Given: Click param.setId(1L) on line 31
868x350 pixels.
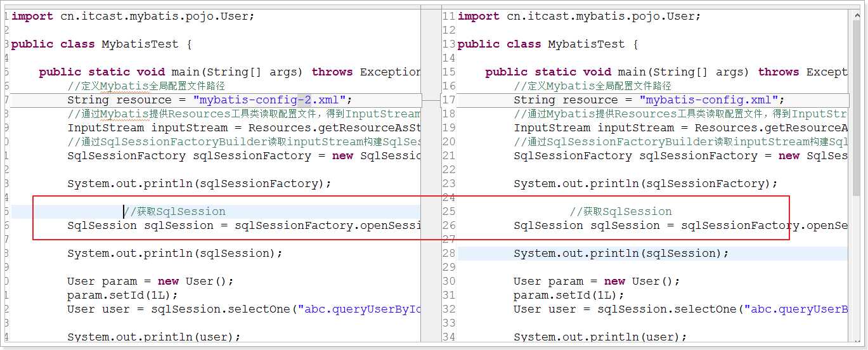Looking at the screenshot, I should coord(569,295).
